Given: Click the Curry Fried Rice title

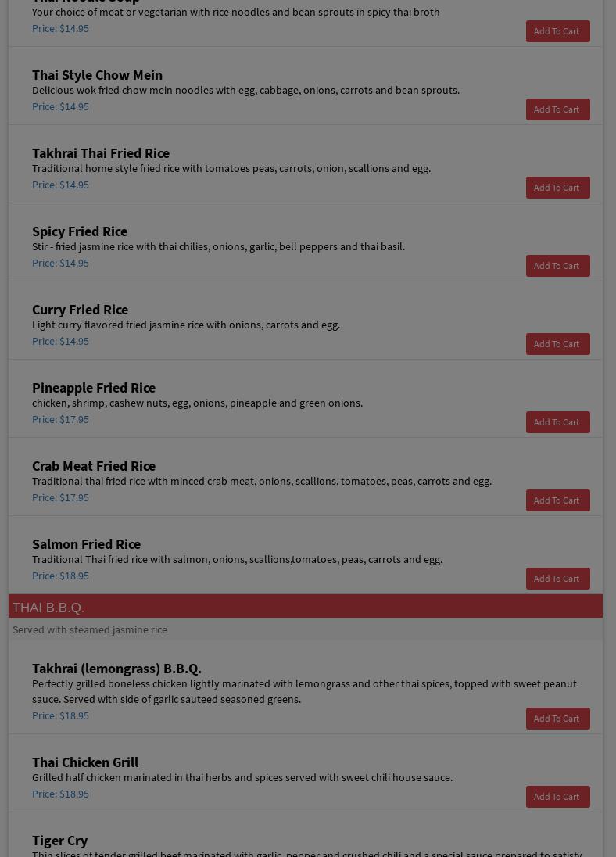Looking at the screenshot, I should (x=80, y=310).
